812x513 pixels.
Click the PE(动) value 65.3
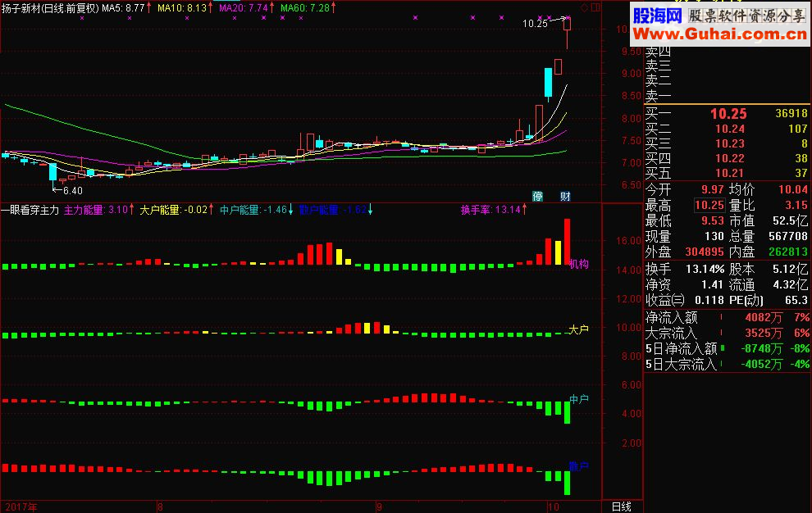[x=796, y=300]
